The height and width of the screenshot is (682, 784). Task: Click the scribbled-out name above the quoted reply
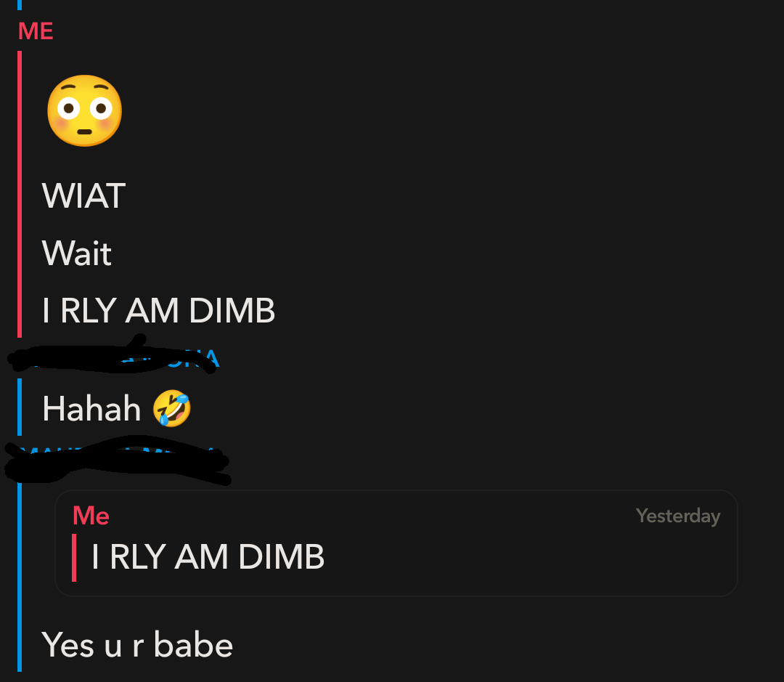coord(118,460)
